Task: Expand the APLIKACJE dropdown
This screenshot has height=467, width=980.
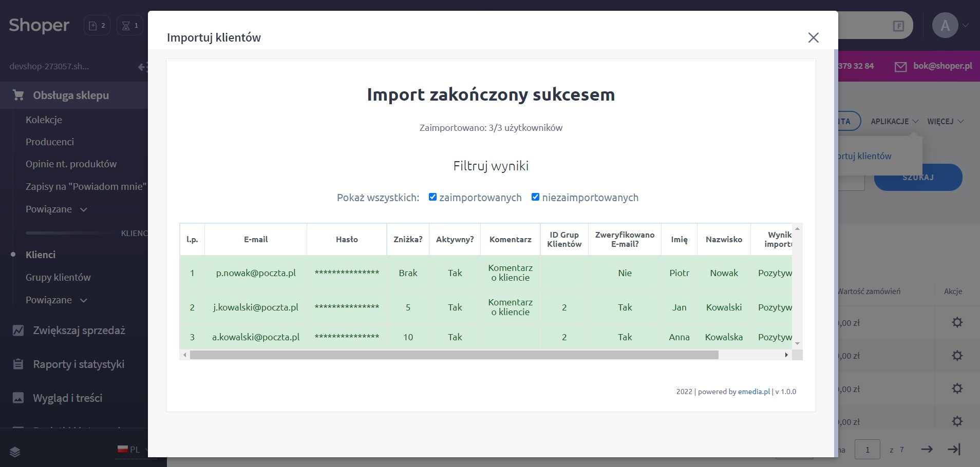Action: (x=894, y=122)
